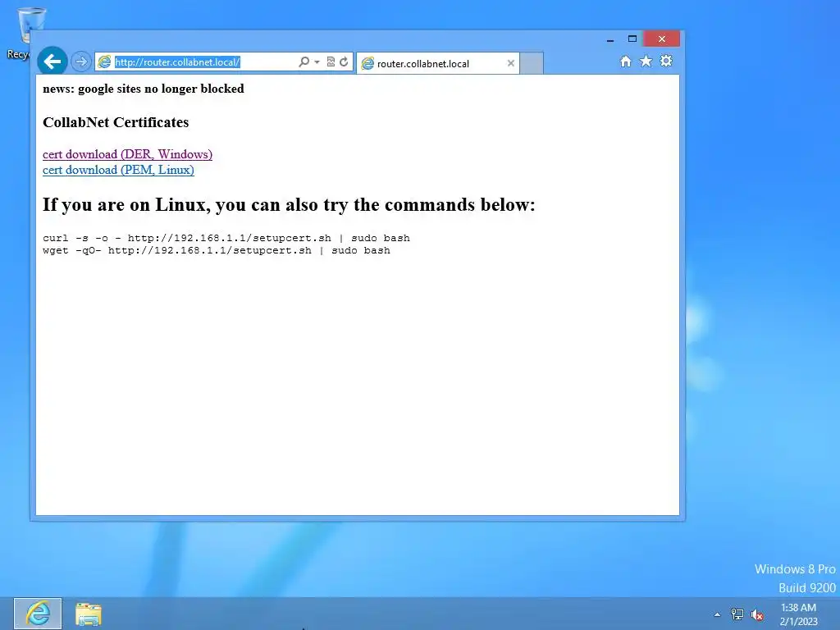This screenshot has width=840, height=630.
Task: Open a new tab with blank tab button
Action: [532, 63]
